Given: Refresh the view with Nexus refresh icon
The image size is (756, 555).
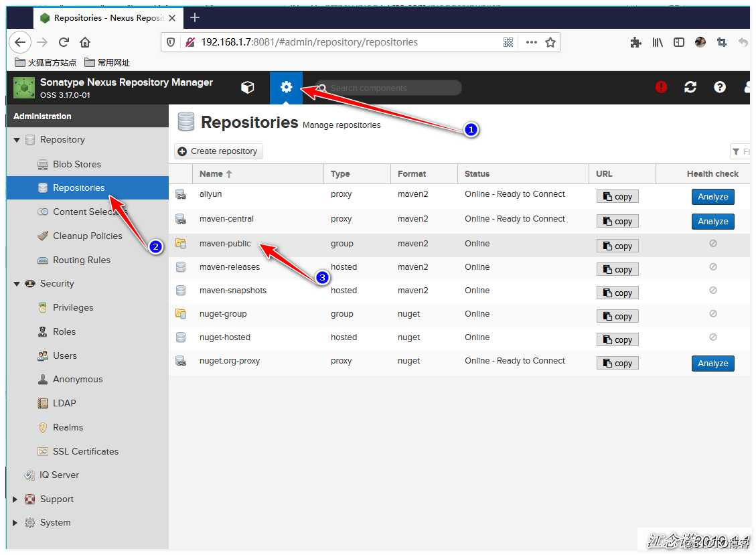Looking at the screenshot, I should [x=690, y=87].
